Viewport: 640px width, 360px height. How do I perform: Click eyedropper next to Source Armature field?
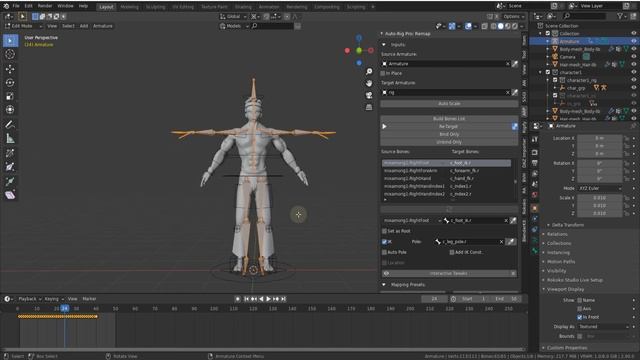click(515, 64)
